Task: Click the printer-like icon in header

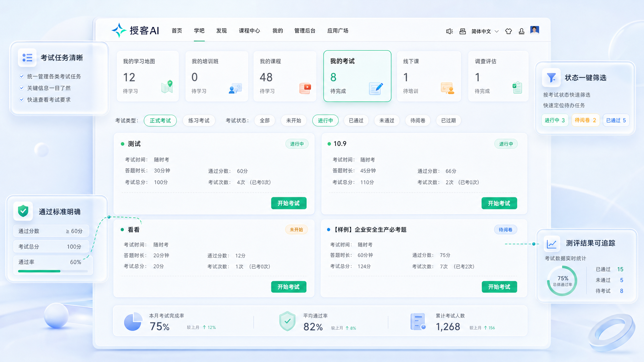Action: [x=463, y=31]
